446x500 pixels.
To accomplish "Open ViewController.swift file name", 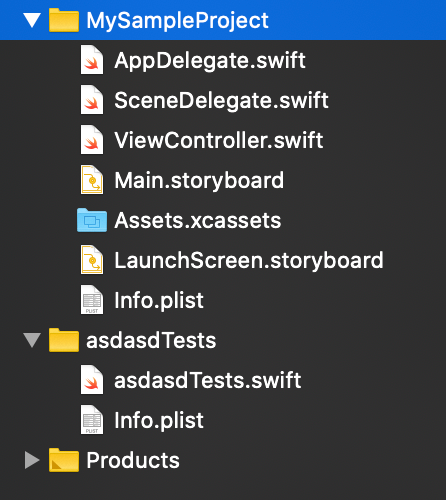I will coord(219,140).
